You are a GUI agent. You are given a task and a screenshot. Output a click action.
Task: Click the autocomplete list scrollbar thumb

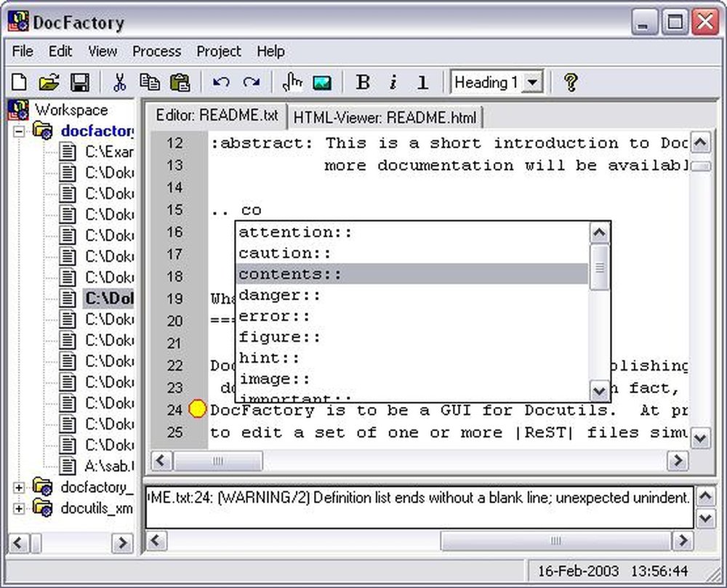(599, 267)
